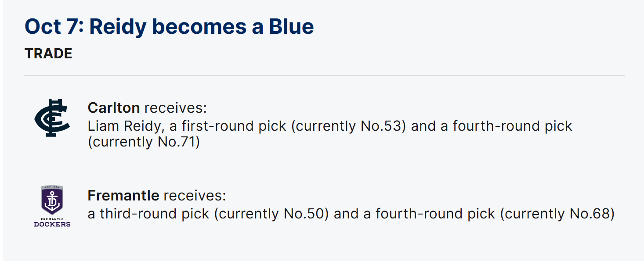Click the word 'Reidy' in the headline

(118, 26)
